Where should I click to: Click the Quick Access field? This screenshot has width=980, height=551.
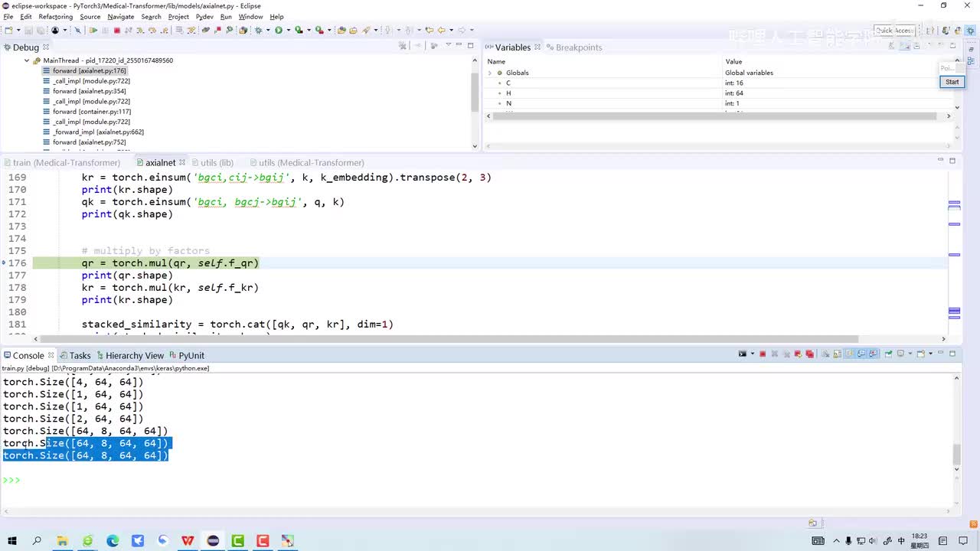[x=893, y=31]
